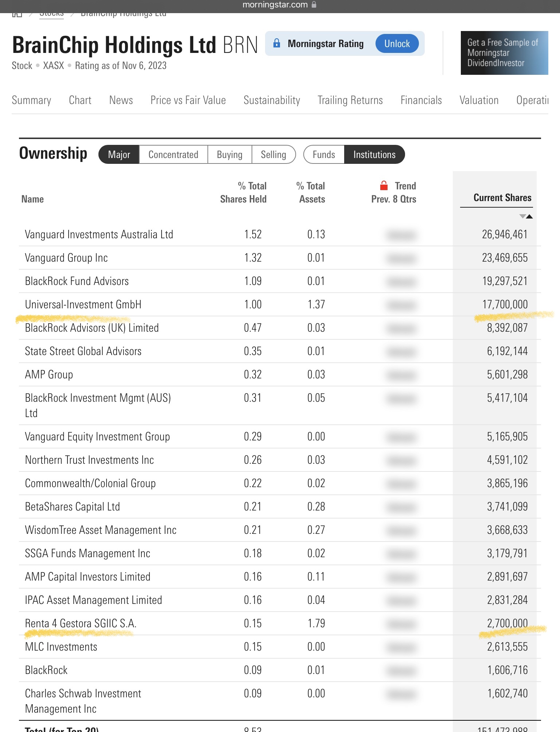Click the blue lock icon beside Morningstar Rating
Viewport: 560px width, 732px height.
pyautogui.click(x=277, y=43)
